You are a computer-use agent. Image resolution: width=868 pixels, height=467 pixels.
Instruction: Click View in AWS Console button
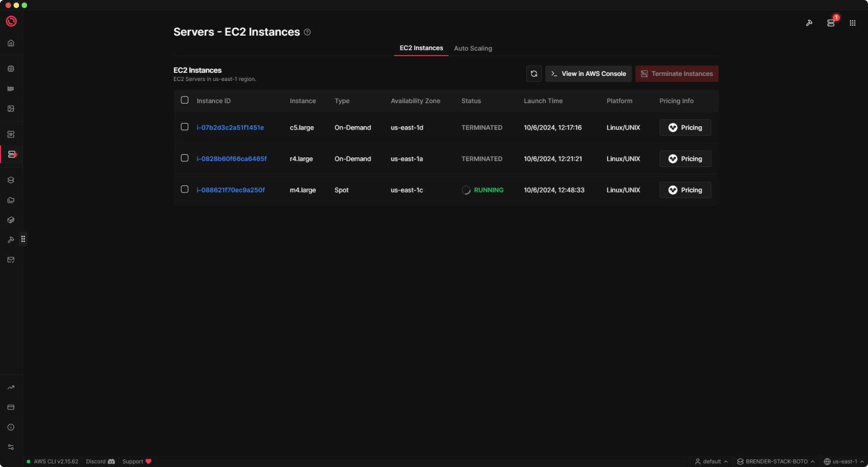point(589,74)
